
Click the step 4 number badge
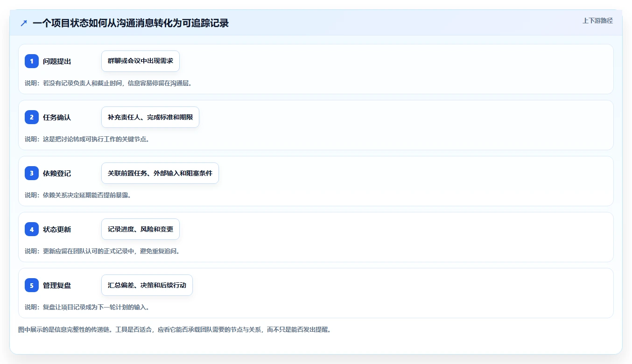32,229
